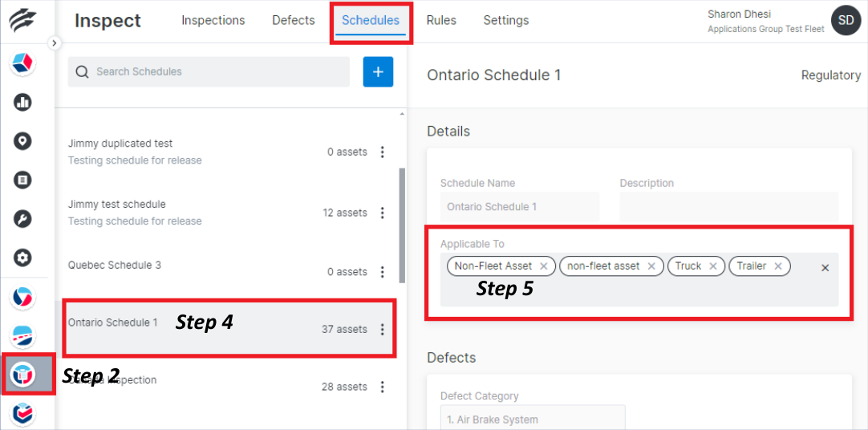868x430 pixels.
Task: Go to the Inspections tab
Action: pyautogui.click(x=213, y=20)
